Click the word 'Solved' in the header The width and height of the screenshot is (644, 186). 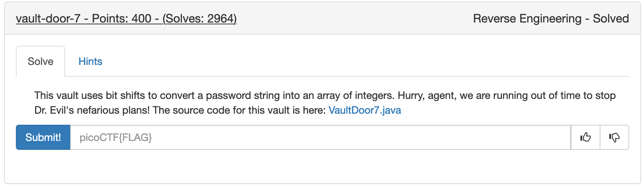tap(611, 18)
